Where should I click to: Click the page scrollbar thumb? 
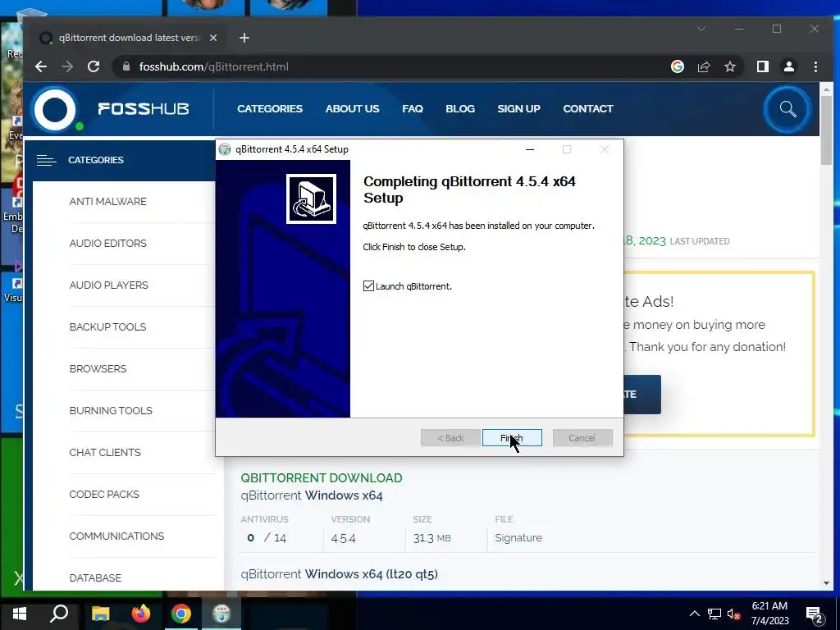click(826, 130)
